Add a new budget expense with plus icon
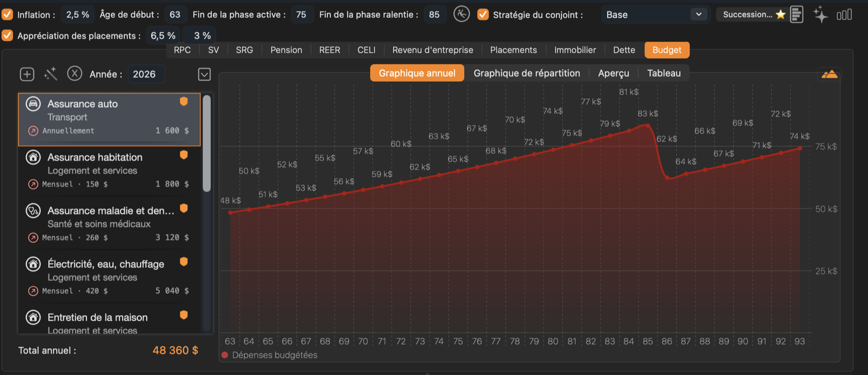The width and height of the screenshot is (868, 375). (27, 74)
